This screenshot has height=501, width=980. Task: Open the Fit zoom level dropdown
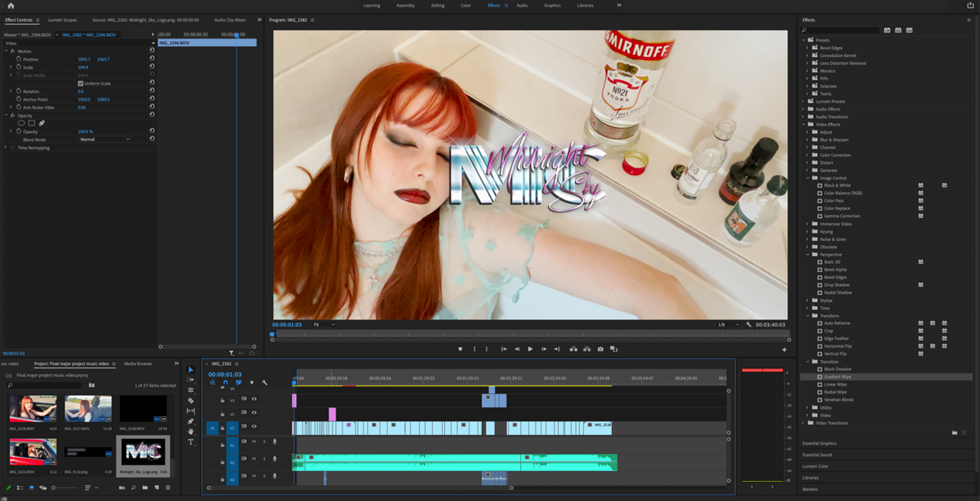[324, 325]
